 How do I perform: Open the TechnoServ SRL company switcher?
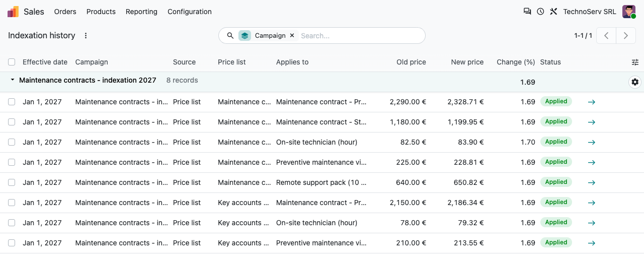[590, 12]
